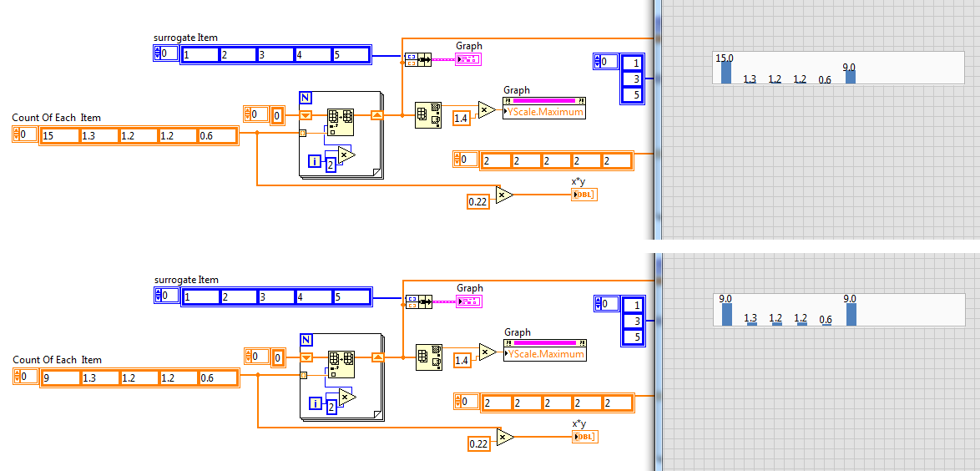Select multiply node fed by 0.22, lower diagram
Screen dimensions: 980x471
[505, 438]
